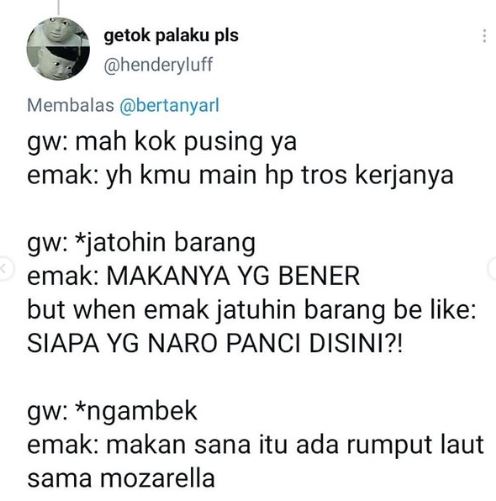Tap SIAPA YG NARO PANCI DISINI text
Screen dimensions: 496x501
click(215, 343)
